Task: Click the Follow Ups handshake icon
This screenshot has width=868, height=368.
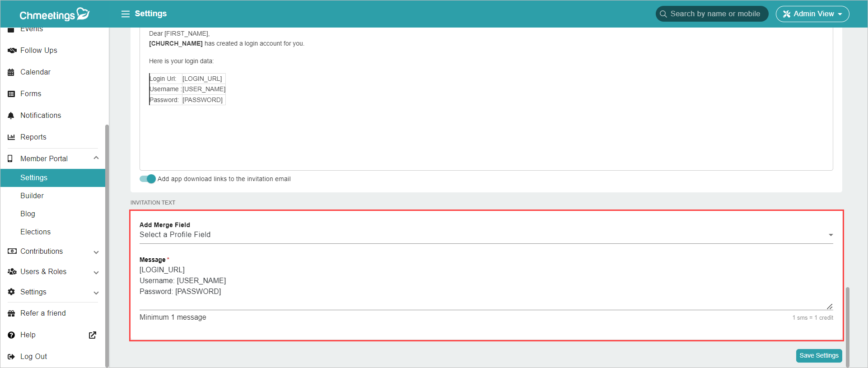Action: [12, 51]
